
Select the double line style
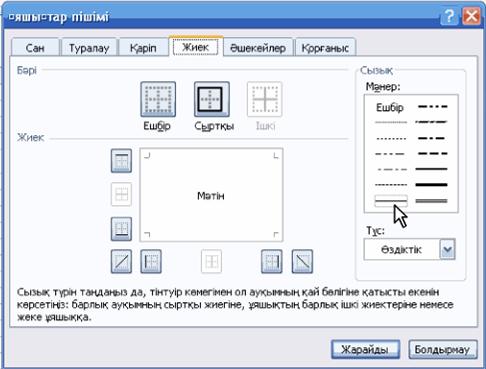(432, 201)
